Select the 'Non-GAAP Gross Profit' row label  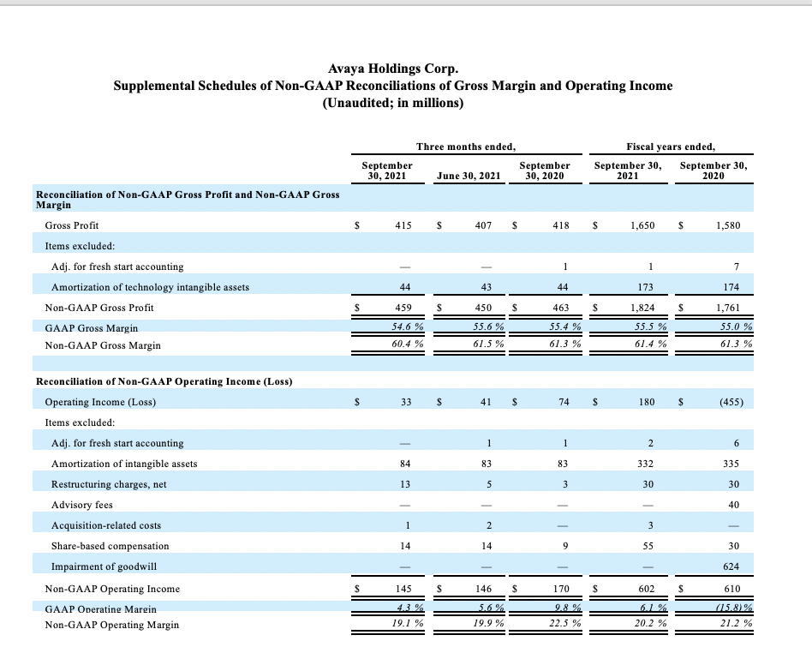click(x=99, y=308)
